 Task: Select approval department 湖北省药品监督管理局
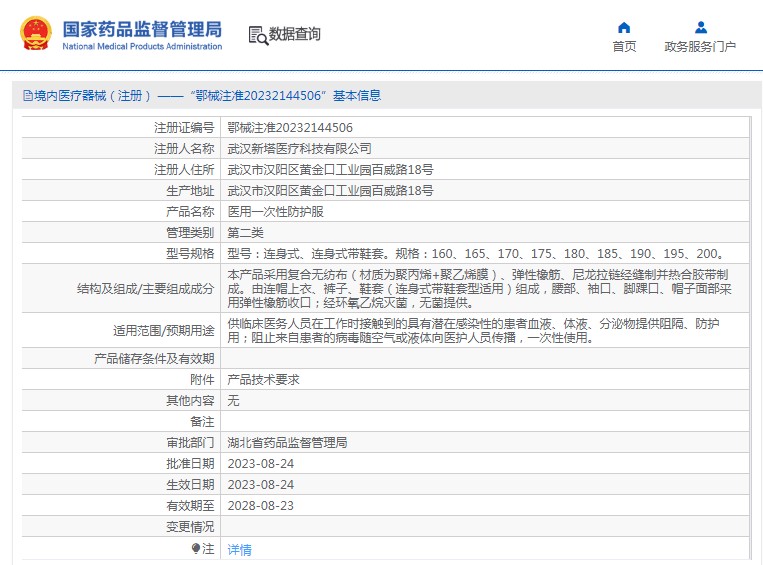(287, 442)
